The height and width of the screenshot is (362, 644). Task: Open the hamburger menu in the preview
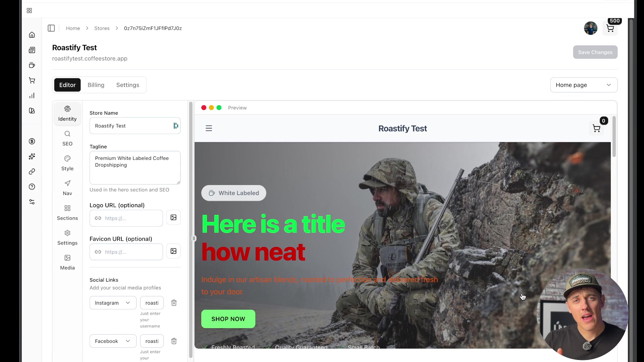(209, 128)
